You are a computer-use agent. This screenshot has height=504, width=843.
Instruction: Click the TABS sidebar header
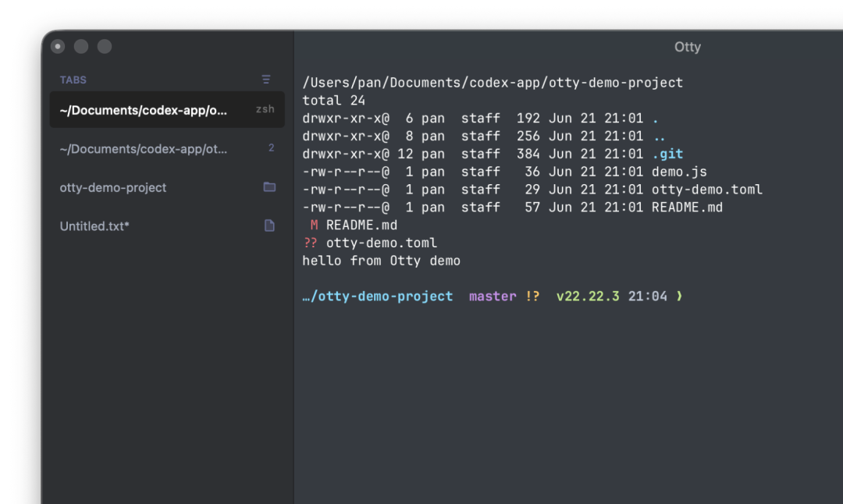point(73,80)
